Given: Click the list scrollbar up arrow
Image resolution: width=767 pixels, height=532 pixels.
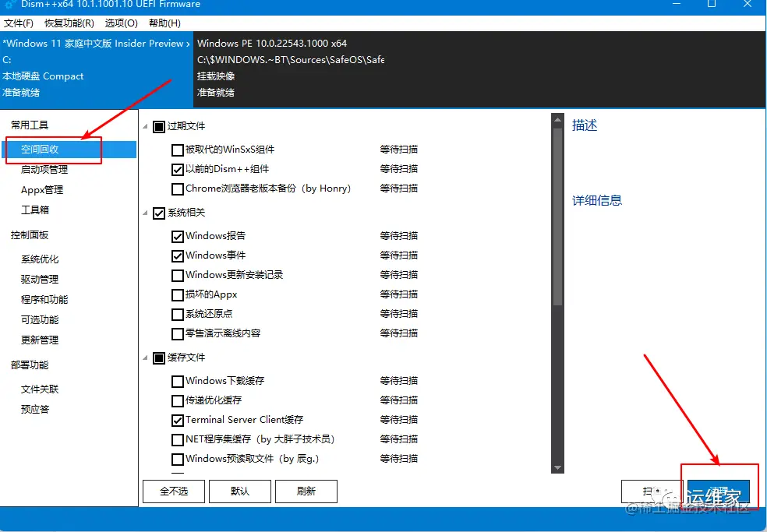Looking at the screenshot, I should pyautogui.click(x=557, y=120).
